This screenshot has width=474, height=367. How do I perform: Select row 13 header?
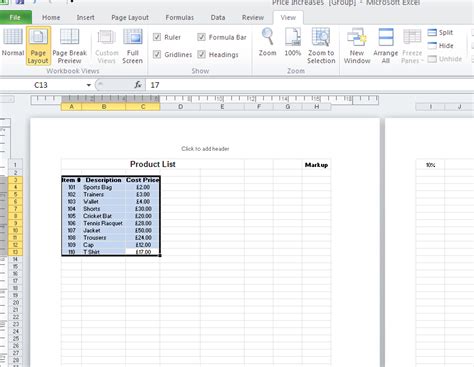15,252
